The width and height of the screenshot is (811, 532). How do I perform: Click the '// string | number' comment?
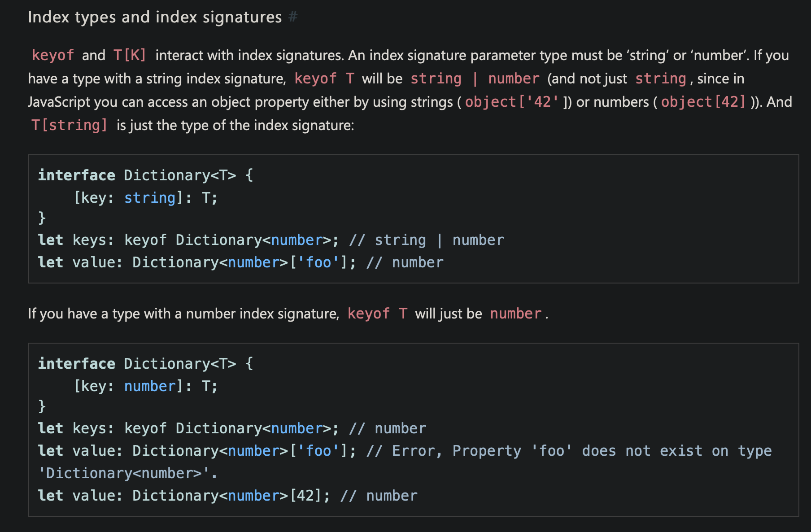(x=427, y=240)
